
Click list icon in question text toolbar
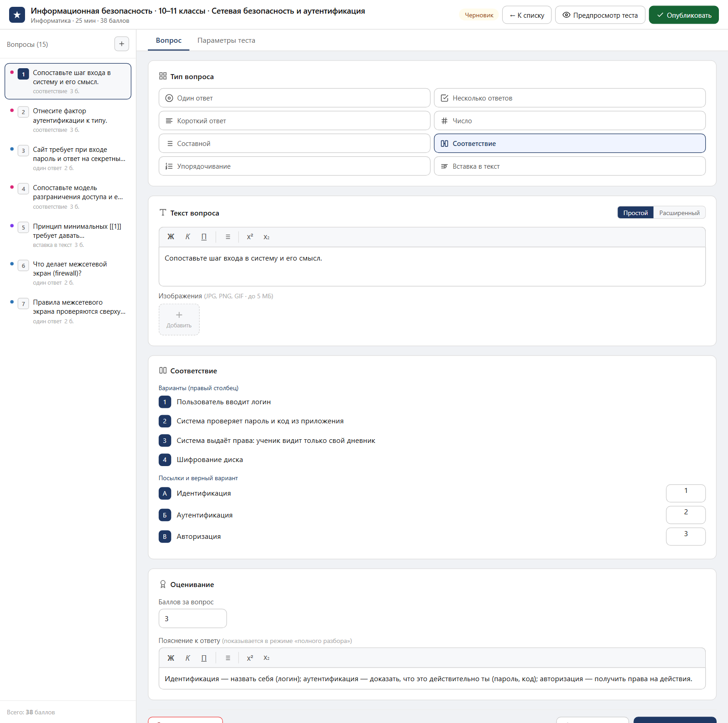228,237
